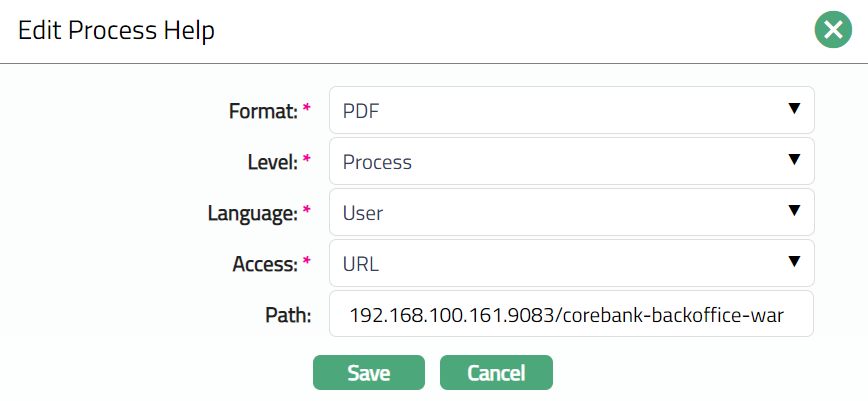
Task: Click the Language field's arrow icon
Action: tap(794, 211)
